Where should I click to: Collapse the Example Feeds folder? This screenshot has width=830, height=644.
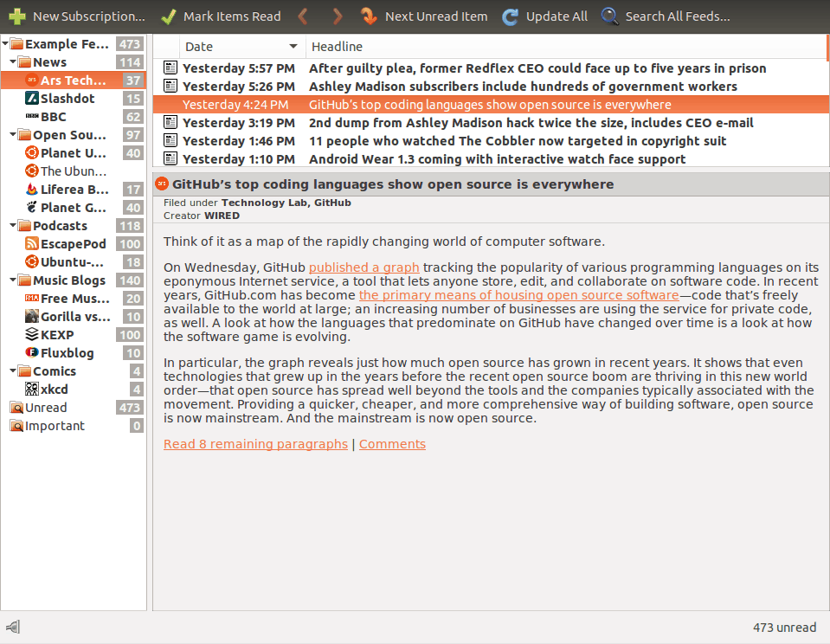point(5,43)
